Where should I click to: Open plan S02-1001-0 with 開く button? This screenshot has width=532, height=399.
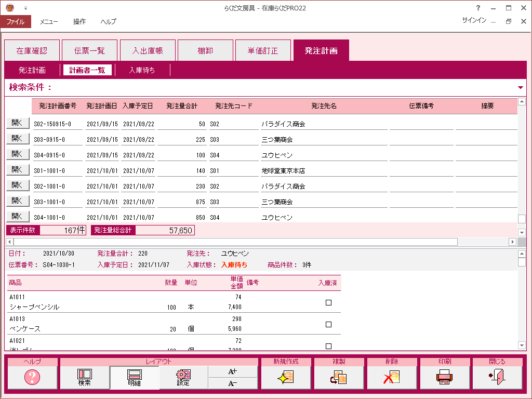tap(18, 185)
